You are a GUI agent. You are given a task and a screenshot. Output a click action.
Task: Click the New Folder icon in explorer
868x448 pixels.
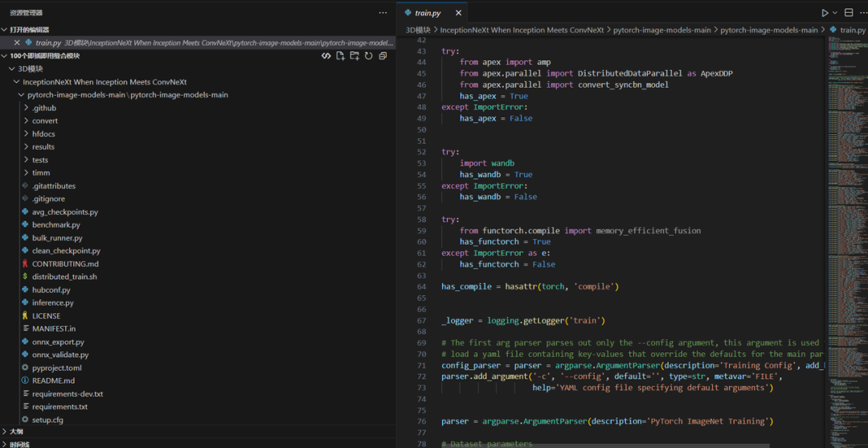(x=354, y=56)
